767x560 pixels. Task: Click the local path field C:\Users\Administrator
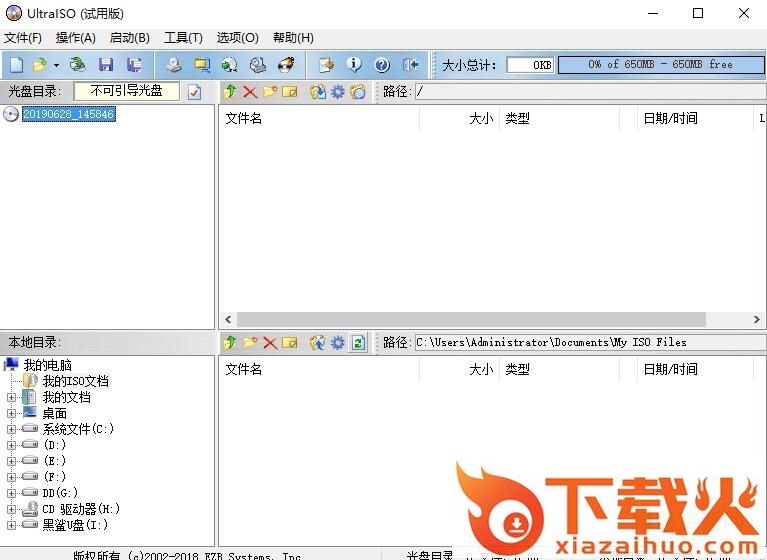(590, 342)
